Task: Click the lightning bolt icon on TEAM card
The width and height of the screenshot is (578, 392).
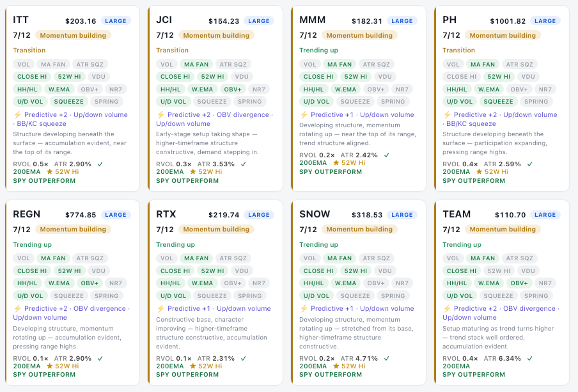Action: coord(447,309)
